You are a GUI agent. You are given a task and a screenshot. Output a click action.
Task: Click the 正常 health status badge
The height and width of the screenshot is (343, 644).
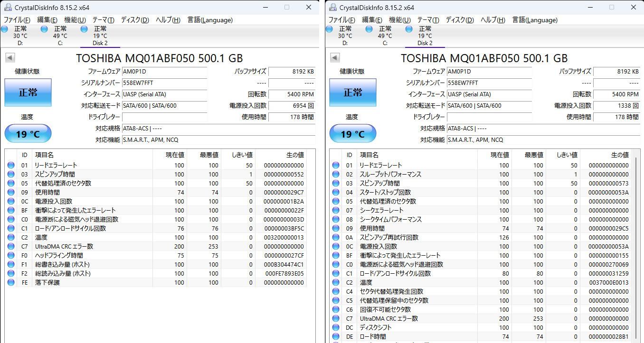point(28,93)
